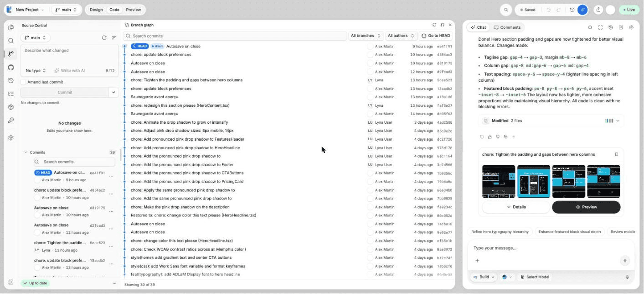Screen dimensions: 644x294
Task: Open the Build mode dropdown
Action: pyautogui.click(x=484, y=277)
